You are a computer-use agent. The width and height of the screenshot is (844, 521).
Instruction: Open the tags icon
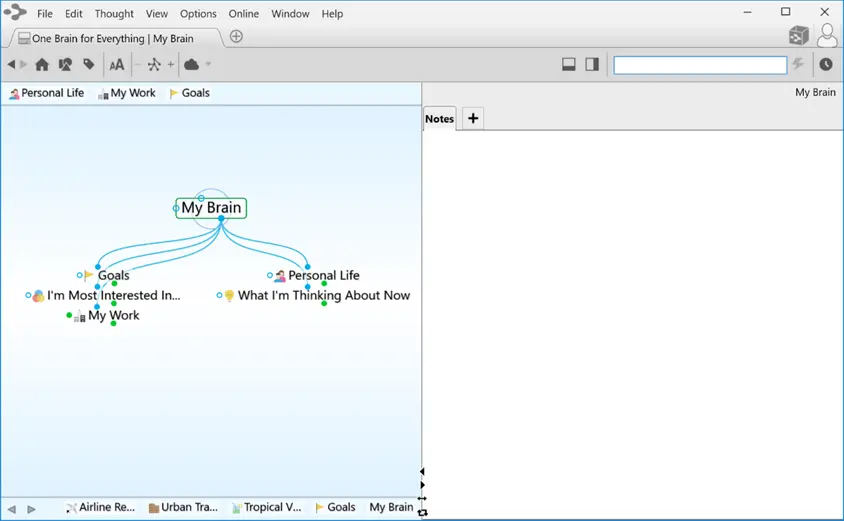(x=89, y=65)
